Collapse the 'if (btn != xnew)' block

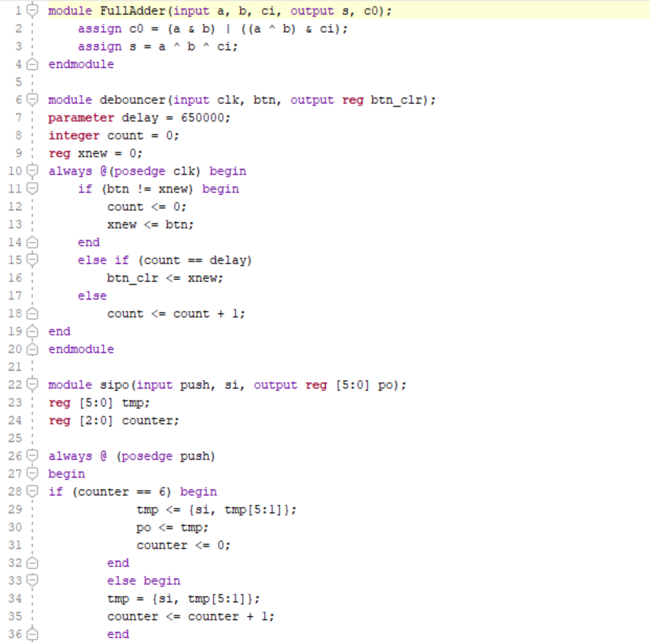click(x=32, y=189)
